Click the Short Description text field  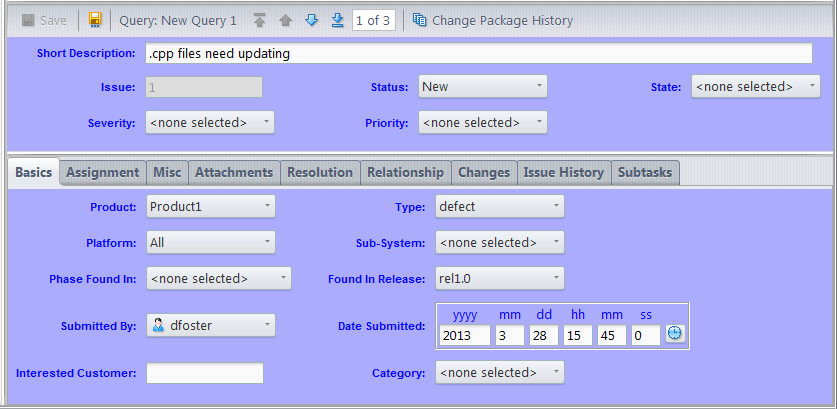click(x=478, y=54)
